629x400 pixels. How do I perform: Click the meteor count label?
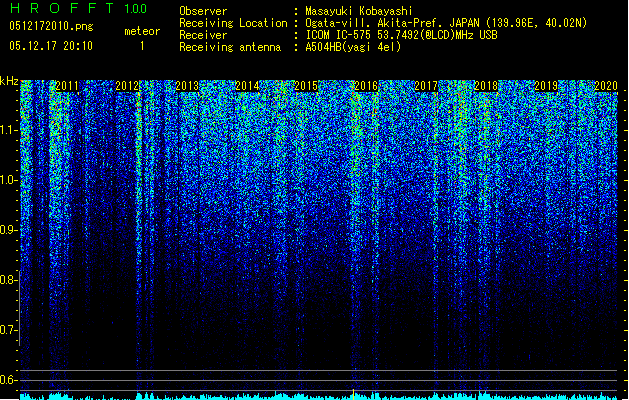[x=142, y=31]
